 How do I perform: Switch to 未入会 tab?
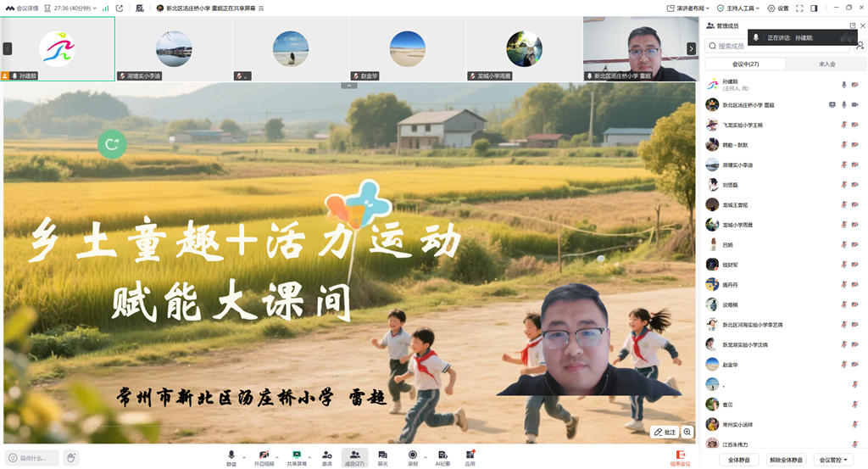pyautogui.click(x=827, y=64)
